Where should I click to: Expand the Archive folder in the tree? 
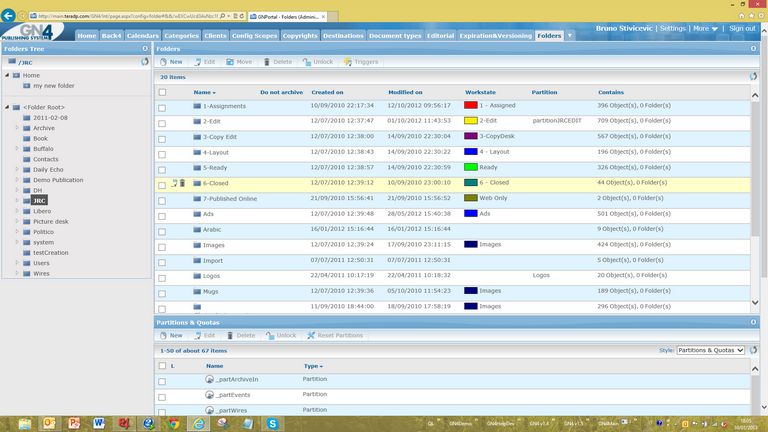pyautogui.click(x=17, y=127)
